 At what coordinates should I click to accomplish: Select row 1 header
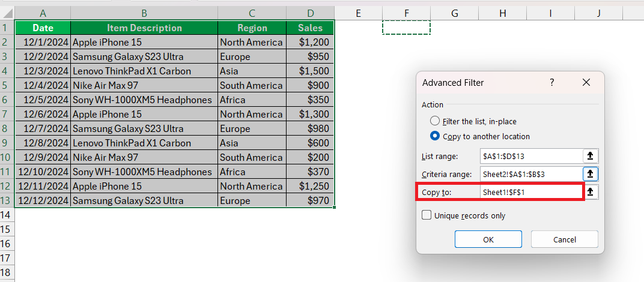pos(6,28)
